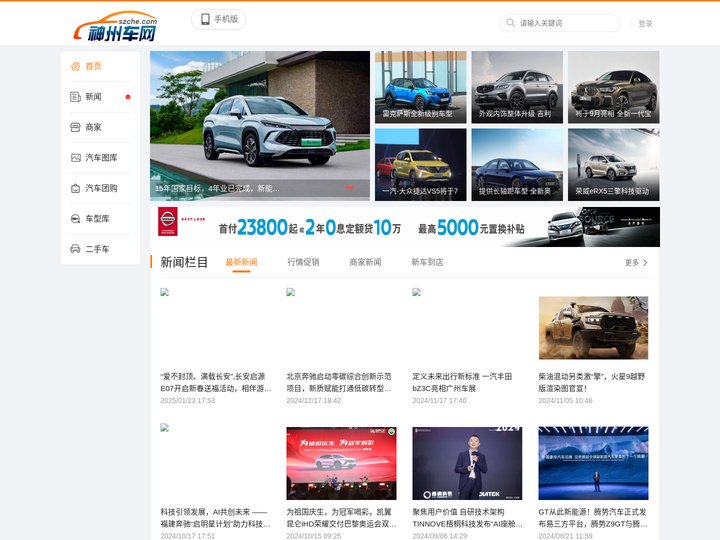Click the broken image above 福建奔驰 article
Screen dimensions: 720x540
click(x=164, y=428)
